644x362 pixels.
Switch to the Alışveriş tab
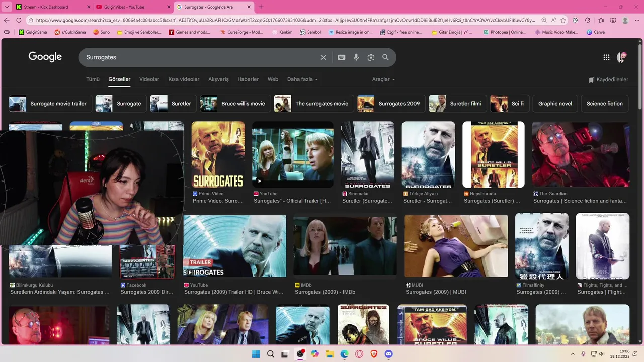(x=218, y=79)
